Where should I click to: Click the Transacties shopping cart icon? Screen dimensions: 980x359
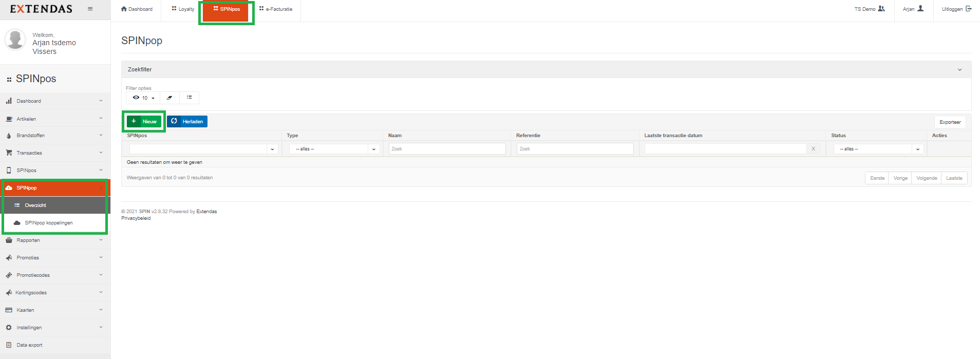click(x=9, y=153)
